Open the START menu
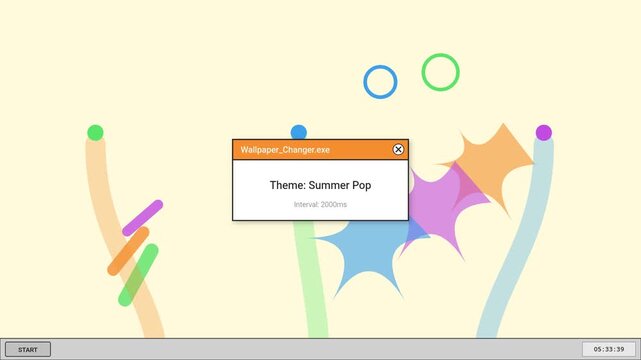The width and height of the screenshot is (641, 360). pos(28,349)
